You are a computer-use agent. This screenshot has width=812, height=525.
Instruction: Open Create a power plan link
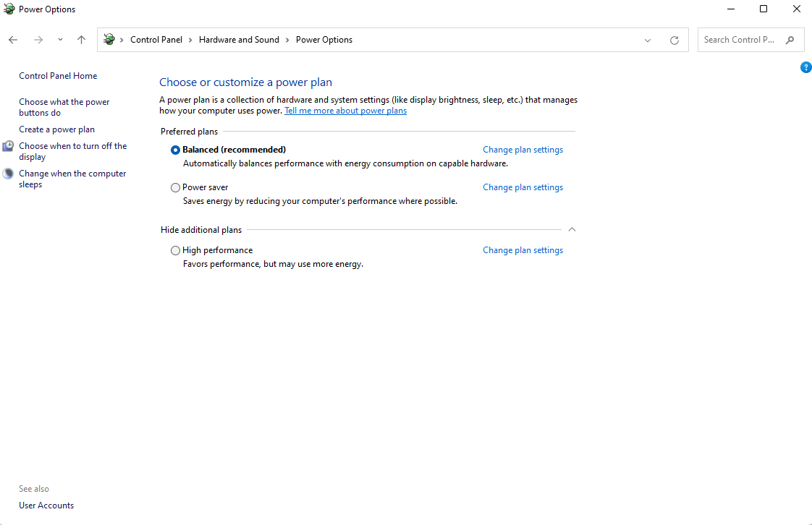tap(57, 129)
